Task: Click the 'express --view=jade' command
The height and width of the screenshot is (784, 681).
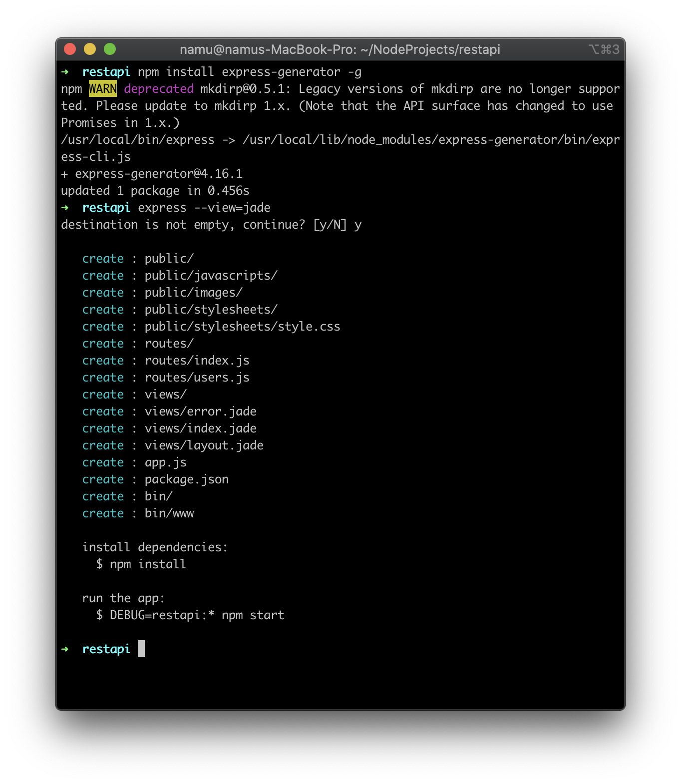Action: coord(204,208)
